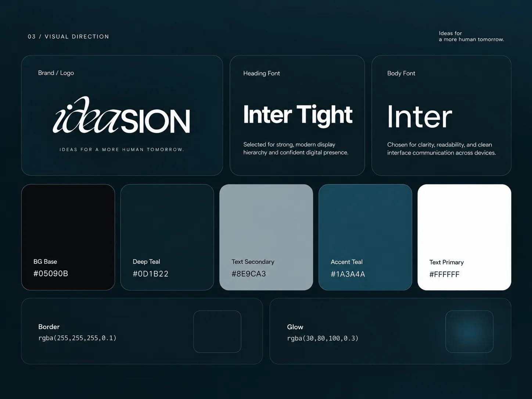Select the Deep Teal #0D1B22 swatch
This screenshot has height=399, width=532.
(167, 237)
